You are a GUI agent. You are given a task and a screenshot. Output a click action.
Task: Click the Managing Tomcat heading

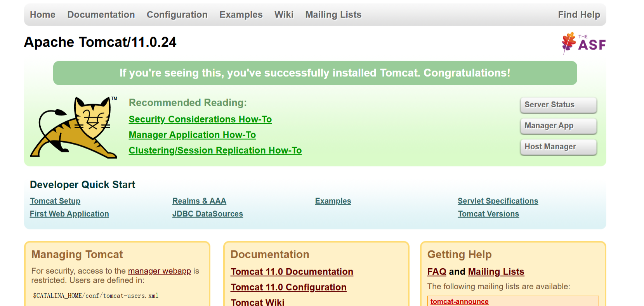(77, 254)
